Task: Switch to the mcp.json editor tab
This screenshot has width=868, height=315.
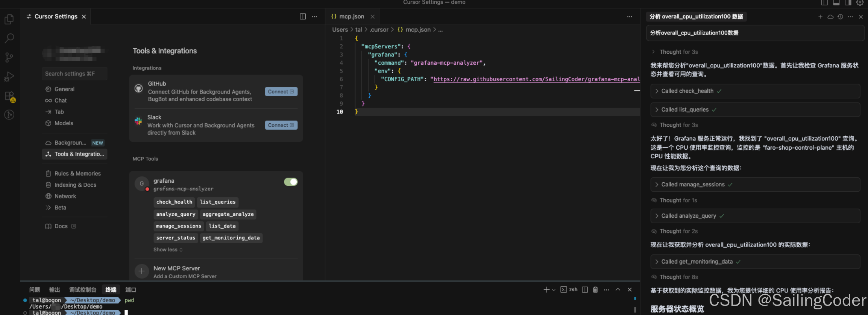Action: [x=352, y=17]
